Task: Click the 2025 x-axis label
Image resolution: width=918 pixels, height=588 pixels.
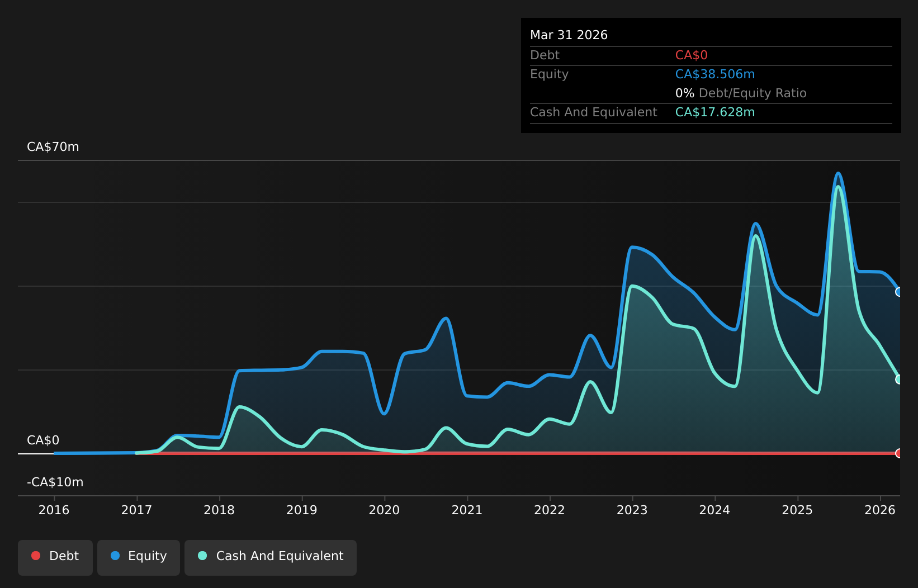Action: tap(797, 510)
